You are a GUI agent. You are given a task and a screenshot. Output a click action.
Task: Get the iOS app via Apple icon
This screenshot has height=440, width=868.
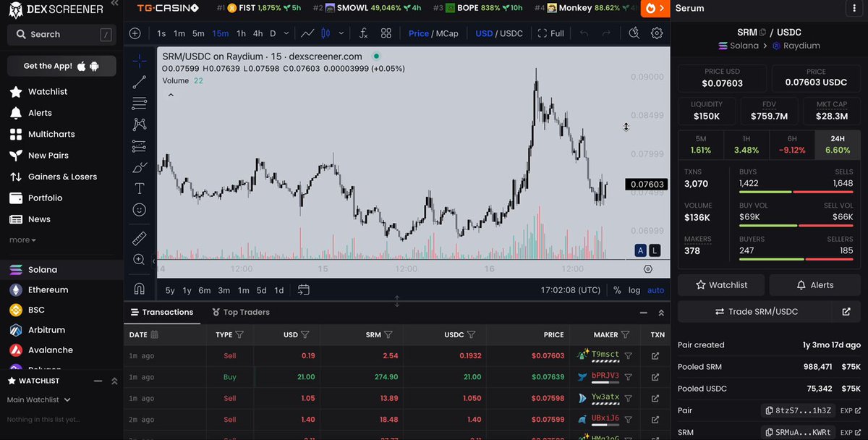(82, 66)
